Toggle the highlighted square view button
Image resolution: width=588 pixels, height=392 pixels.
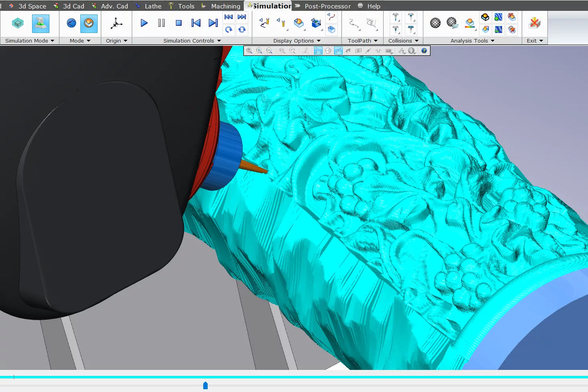coord(318,50)
